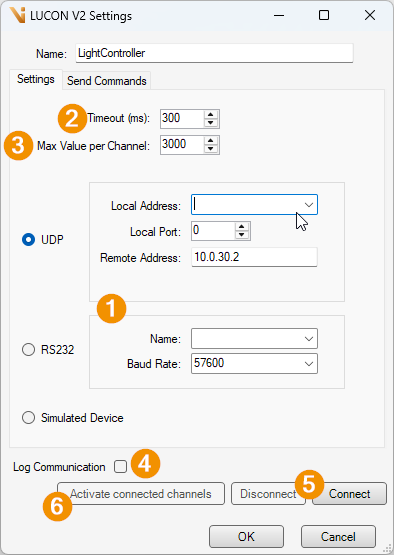Decrease Max Value per Channel down arrow
This screenshot has height=555, width=394.
pos(211,149)
